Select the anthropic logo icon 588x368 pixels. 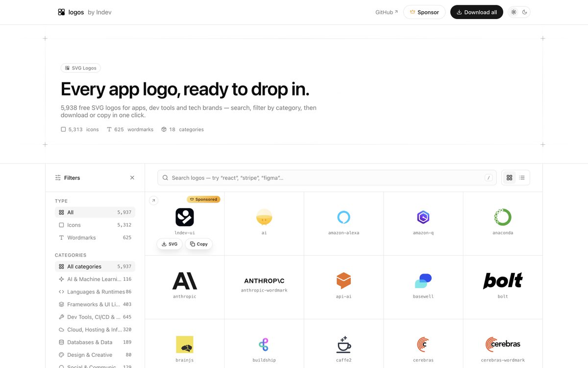[185, 281]
